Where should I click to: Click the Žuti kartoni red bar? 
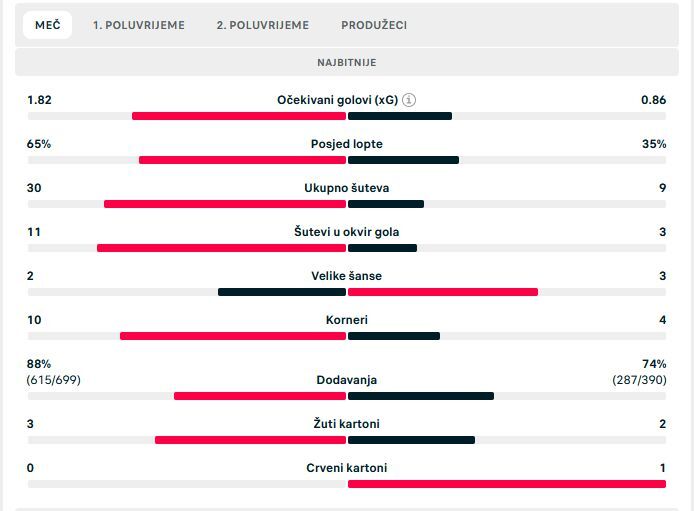tap(250, 440)
